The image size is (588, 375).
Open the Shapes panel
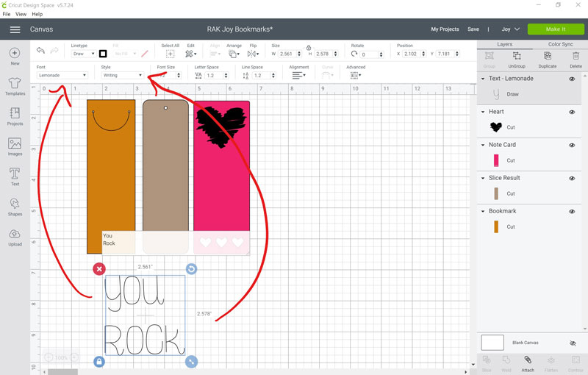(15, 207)
